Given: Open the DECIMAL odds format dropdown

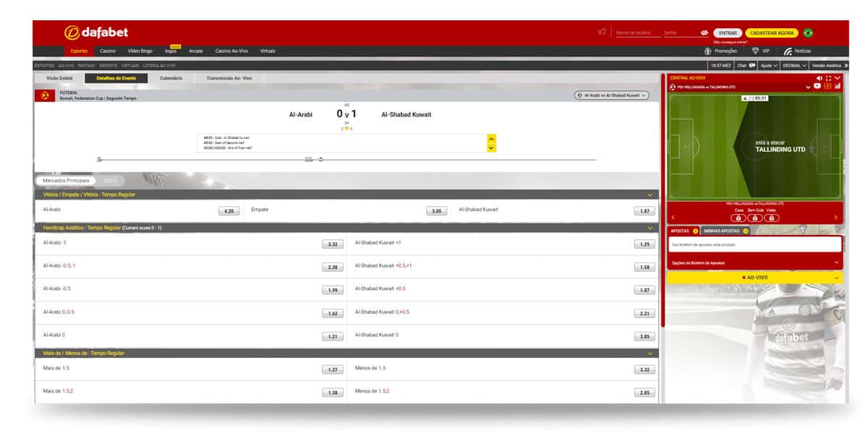Looking at the screenshot, I should [x=793, y=65].
